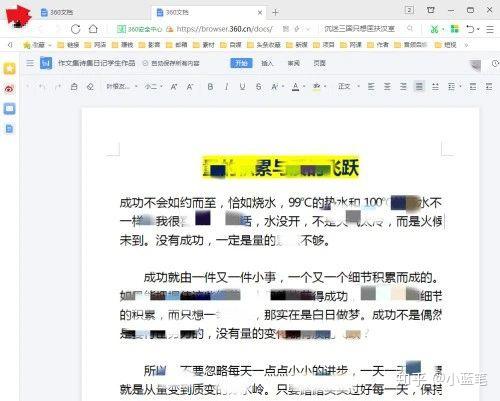Select the 插入 ribbon tab
The width and height of the screenshot is (500, 401).
tap(267, 63)
